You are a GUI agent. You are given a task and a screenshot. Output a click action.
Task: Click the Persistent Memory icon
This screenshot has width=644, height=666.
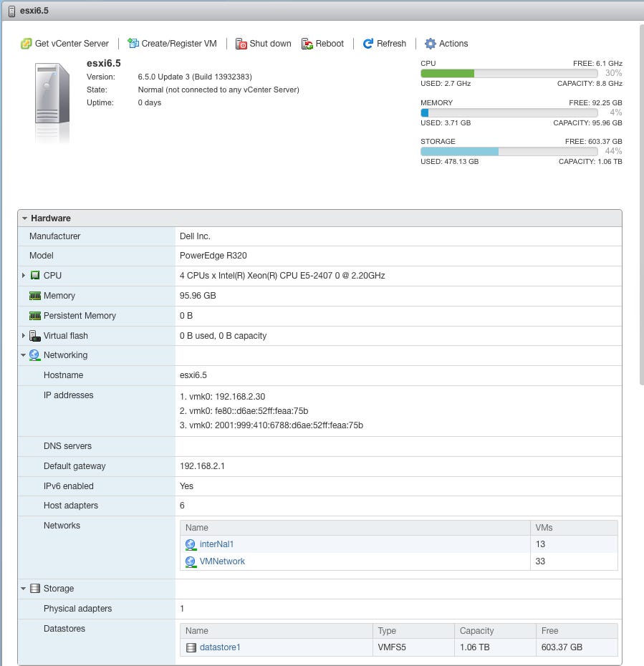(35, 316)
